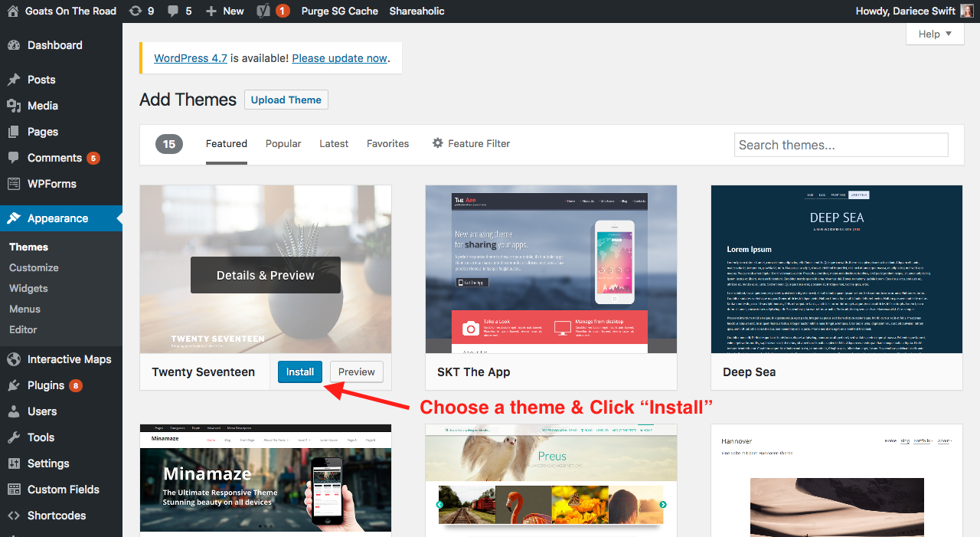Open Widgets under Appearance

click(28, 288)
